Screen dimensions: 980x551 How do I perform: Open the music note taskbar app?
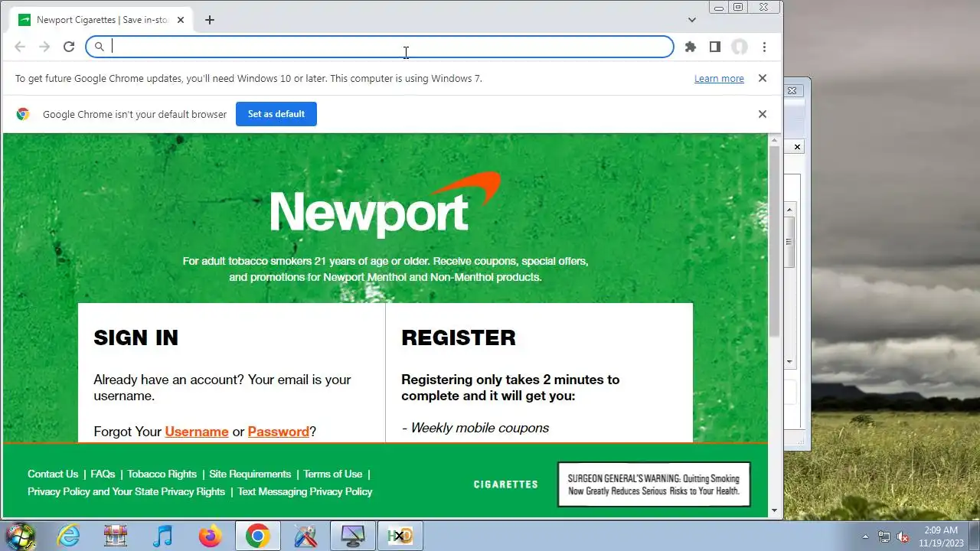162,536
